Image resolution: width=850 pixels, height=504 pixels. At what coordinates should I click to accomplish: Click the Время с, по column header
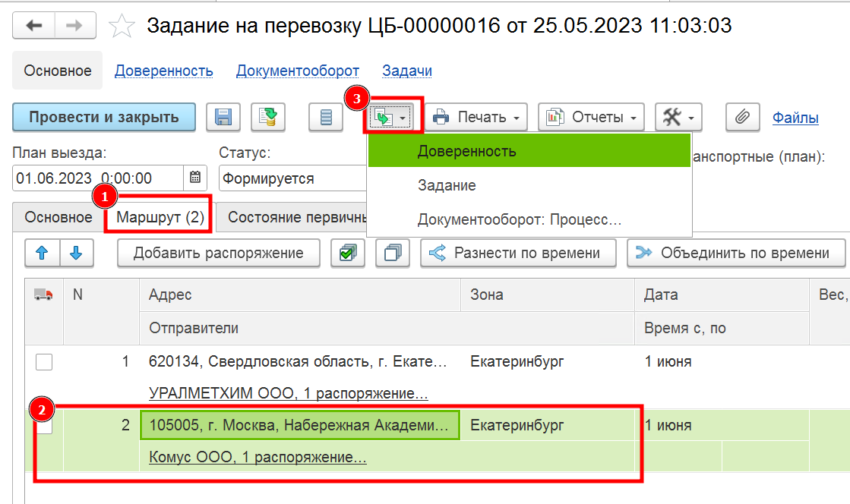click(x=722, y=328)
